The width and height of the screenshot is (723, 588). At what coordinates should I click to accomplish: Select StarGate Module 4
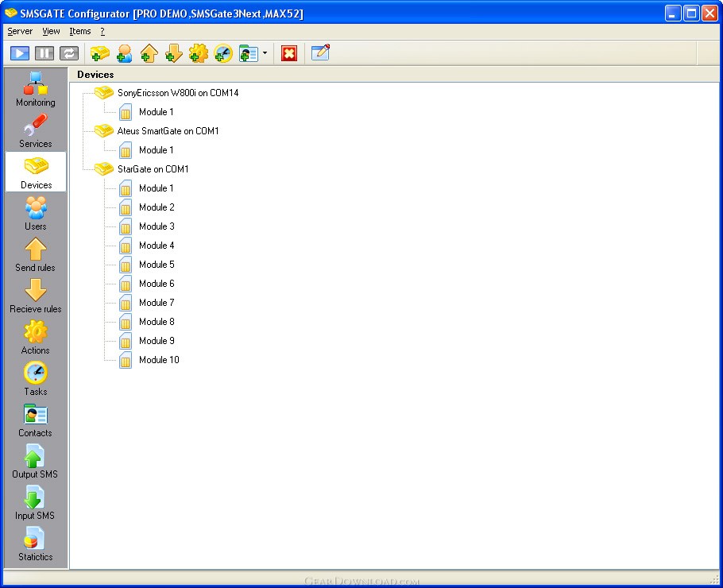(x=157, y=246)
